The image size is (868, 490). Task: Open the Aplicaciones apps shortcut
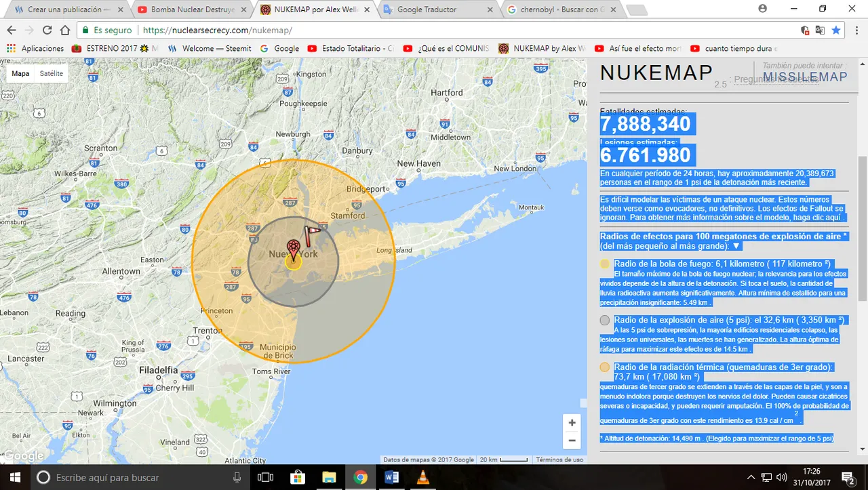35,49
